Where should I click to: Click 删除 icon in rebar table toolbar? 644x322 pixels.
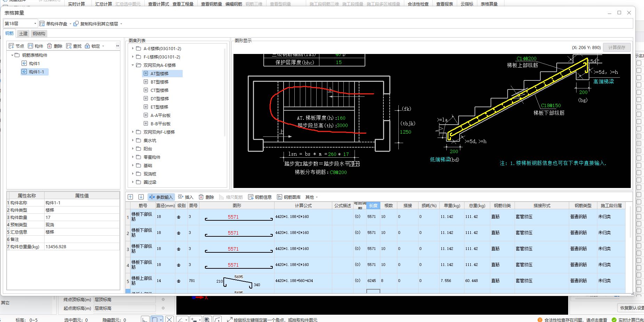201,197
